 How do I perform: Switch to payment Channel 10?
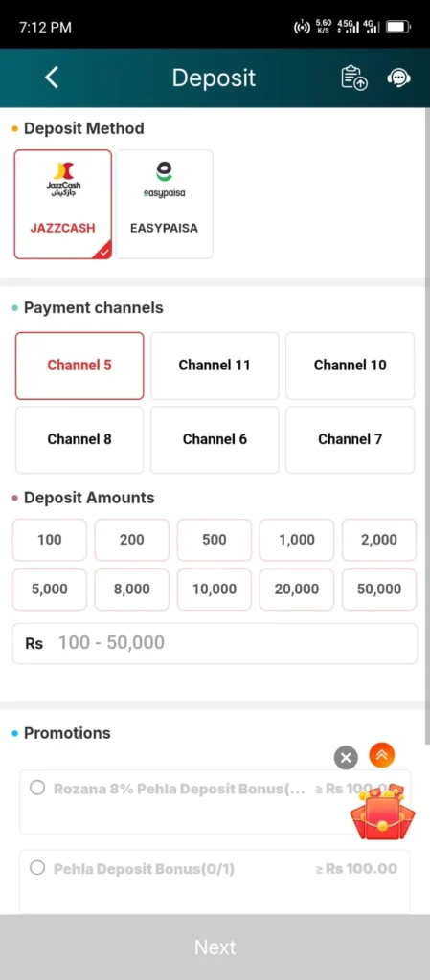click(350, 366)
